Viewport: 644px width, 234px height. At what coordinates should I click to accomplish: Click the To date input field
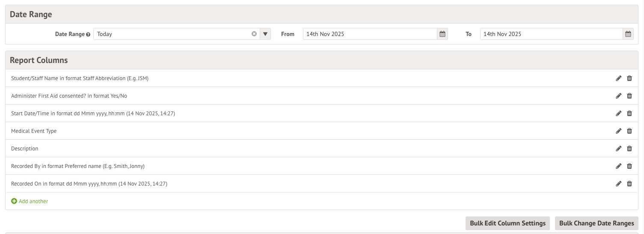[x=551, y=34]
